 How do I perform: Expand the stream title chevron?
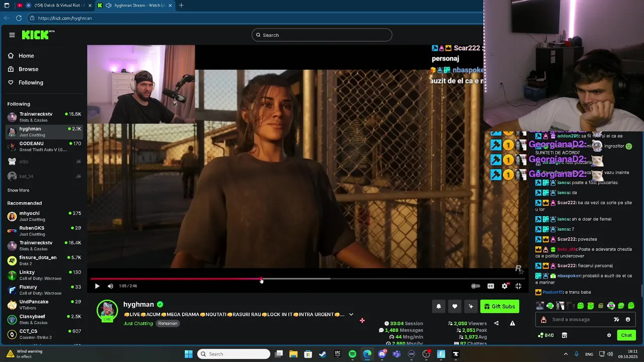point(351,315)
